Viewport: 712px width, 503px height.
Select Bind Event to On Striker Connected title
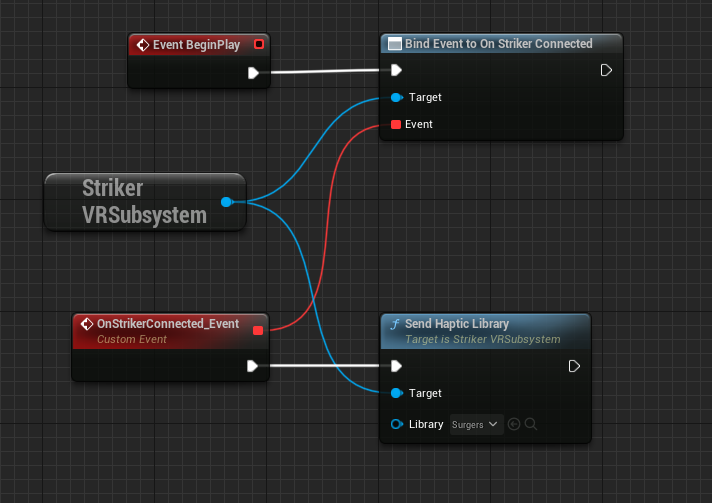click(499, 44)
